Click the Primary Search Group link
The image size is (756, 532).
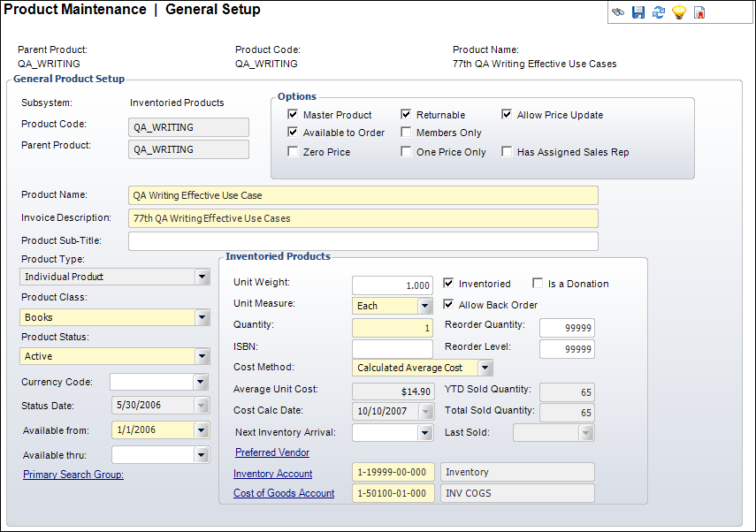click(73, 475)
